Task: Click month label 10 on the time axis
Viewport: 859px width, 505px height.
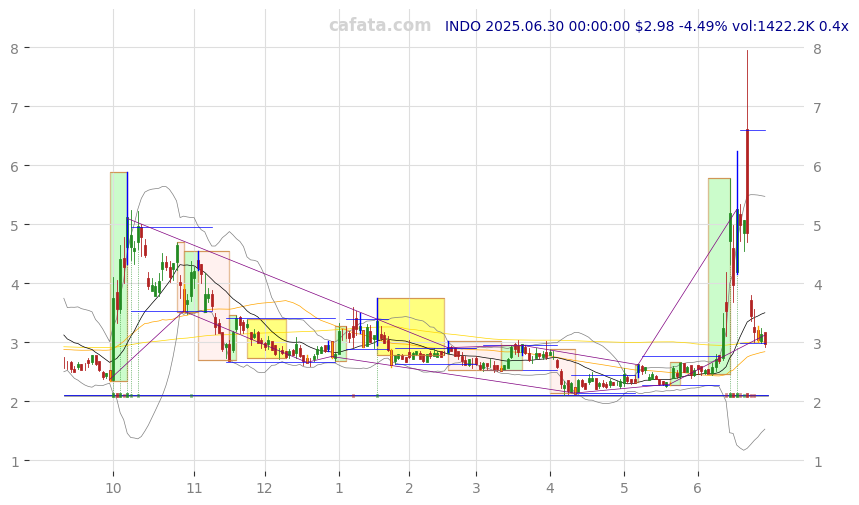Action: click(x=113, y=488)
